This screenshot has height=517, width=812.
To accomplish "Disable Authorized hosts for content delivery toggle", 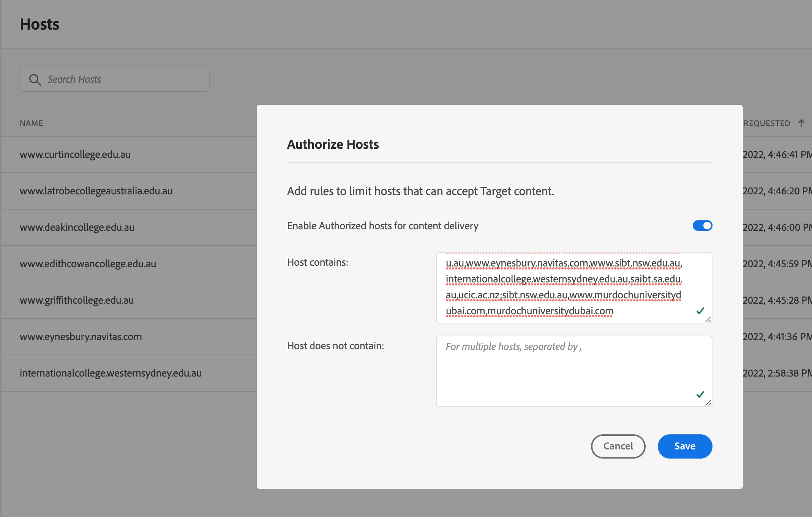I will click(x=702, y=226).
